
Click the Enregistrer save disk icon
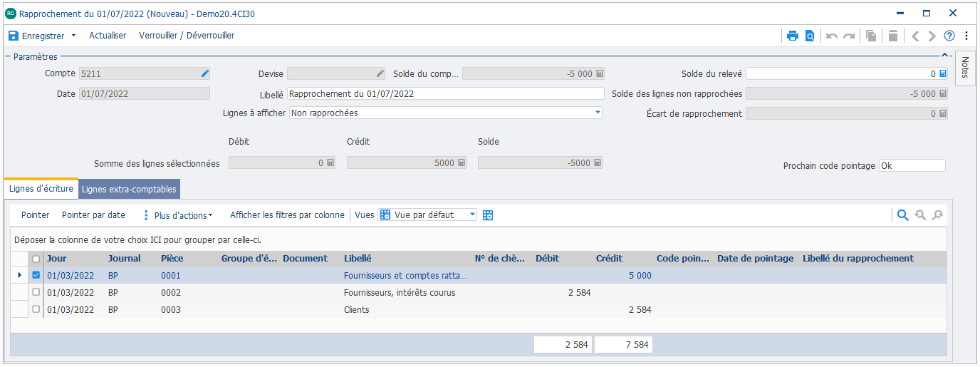13,36
